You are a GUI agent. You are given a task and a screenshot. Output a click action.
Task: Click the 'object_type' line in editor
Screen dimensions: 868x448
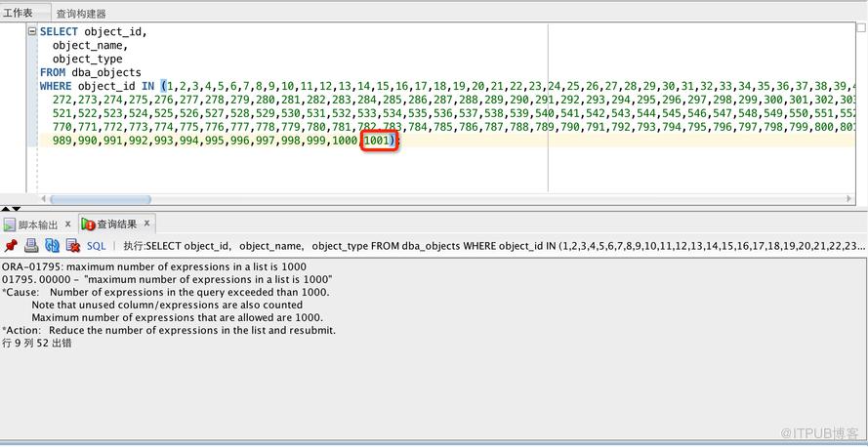click(x=88, y=60)
